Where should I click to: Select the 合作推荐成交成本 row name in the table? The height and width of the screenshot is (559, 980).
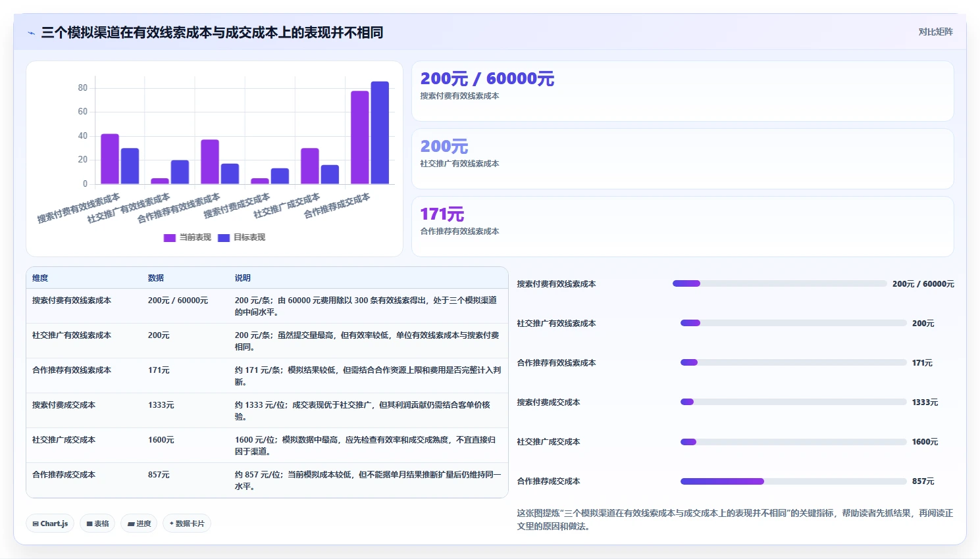(64, 475)
